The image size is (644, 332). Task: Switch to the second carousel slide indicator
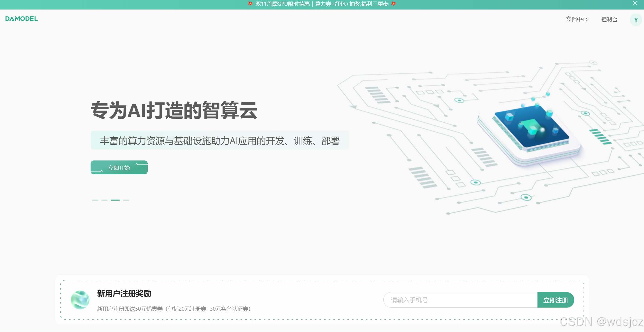(x=104, y=200)
